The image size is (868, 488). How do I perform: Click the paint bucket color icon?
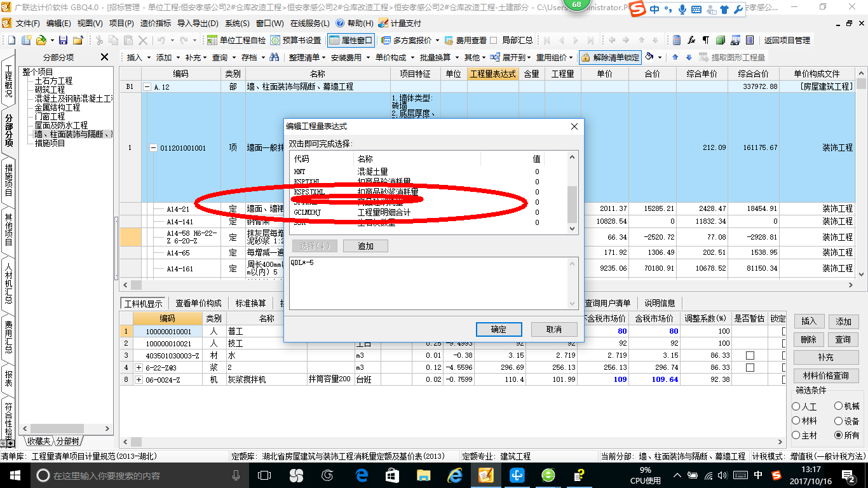649,57
